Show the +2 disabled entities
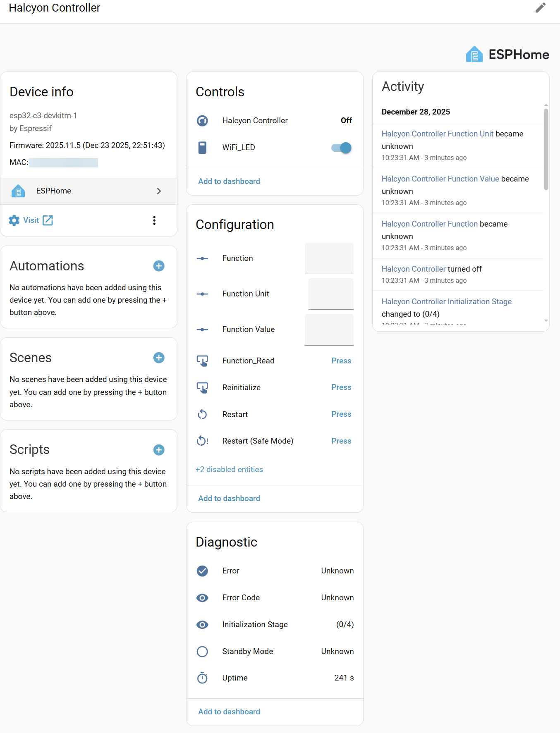Viewport: 560px width, 733px height. coord(229,470)
